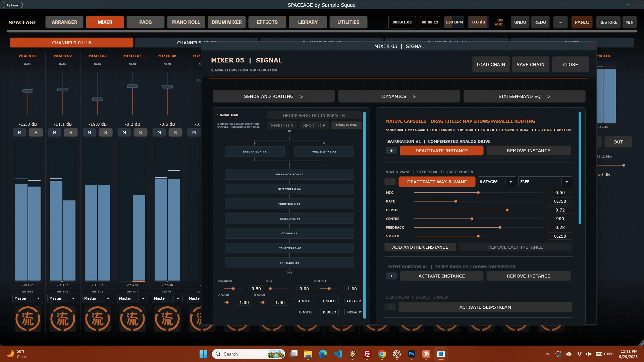The image size is (644, 362).
Task: Expand the Sends and Routing section
Action: [273, 96]
